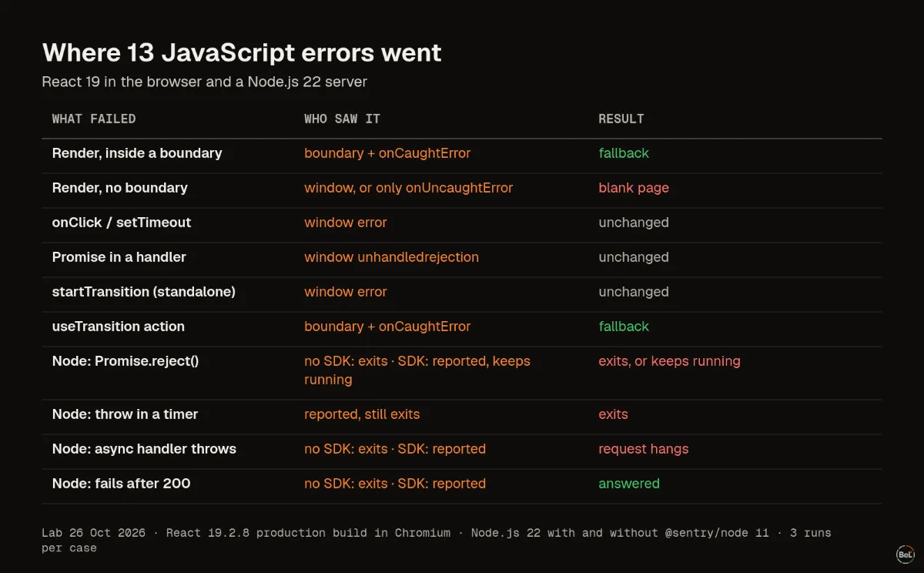Select the "Promise in a handler" cell
This screenshot has height=573, width=924.
click(119, 257)
